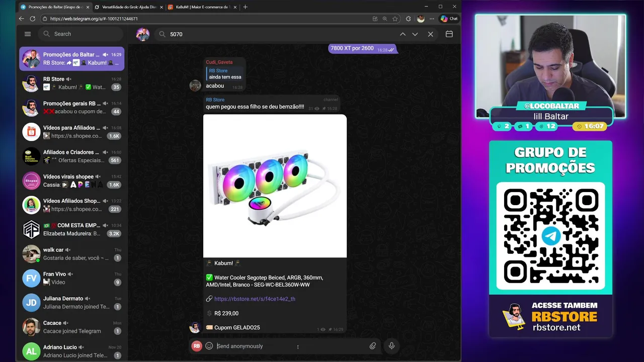This screenshot has width=644, height=362.
Task: Close the in-chat search bar
Action: 431,34
